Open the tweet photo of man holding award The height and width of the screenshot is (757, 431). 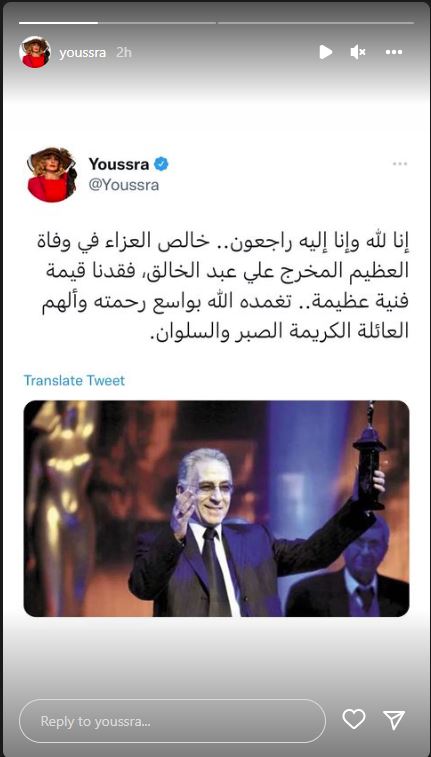pyautogui.click(x=216, y=508)
